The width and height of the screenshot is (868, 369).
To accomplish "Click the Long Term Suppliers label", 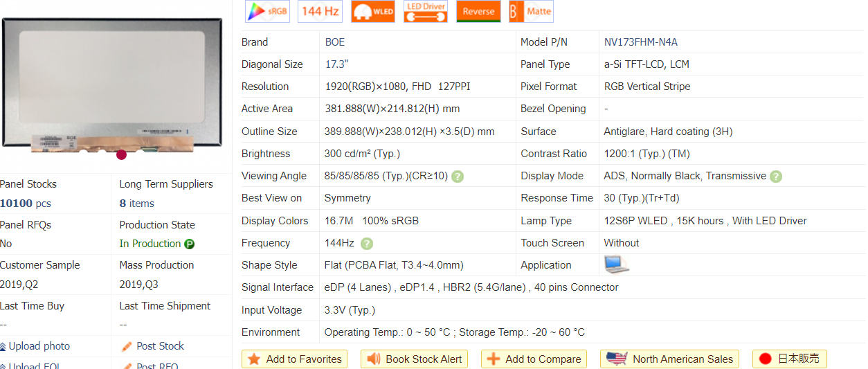I will pos(166,184).
